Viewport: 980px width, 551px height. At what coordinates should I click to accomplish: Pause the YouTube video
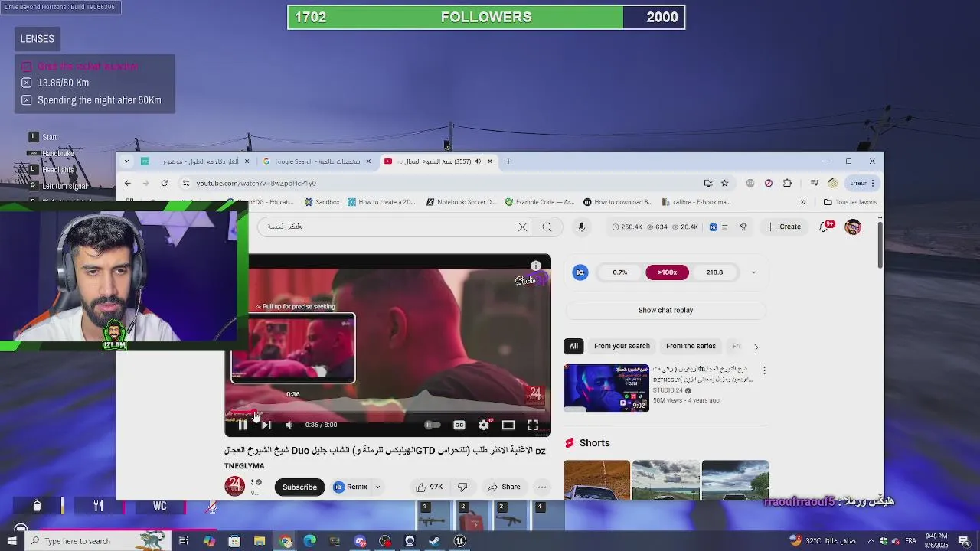242,425
